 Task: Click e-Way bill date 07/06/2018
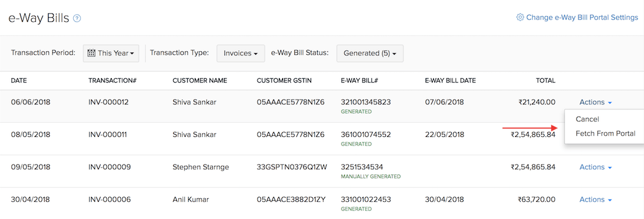[x=445, y=102]
